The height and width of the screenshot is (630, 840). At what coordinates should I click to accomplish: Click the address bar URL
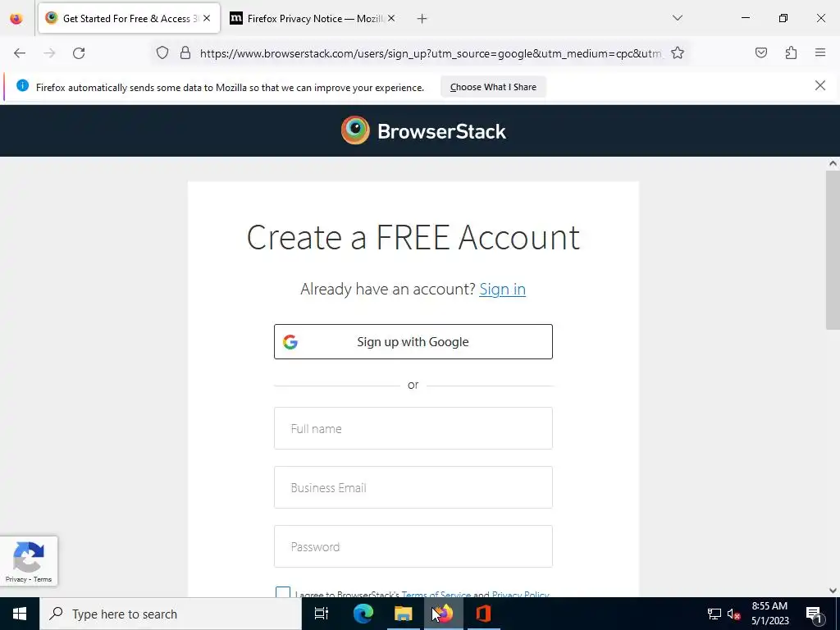tap(430, 53)
